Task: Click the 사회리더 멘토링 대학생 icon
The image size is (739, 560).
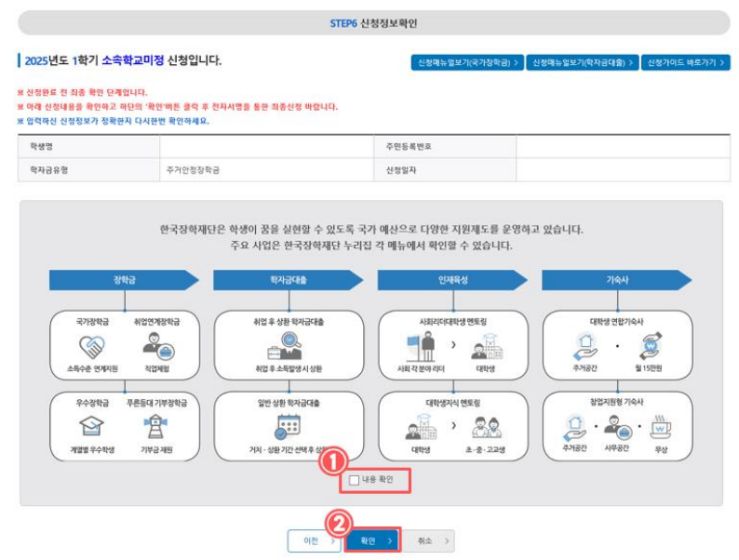Action: (x=487, y=347)
